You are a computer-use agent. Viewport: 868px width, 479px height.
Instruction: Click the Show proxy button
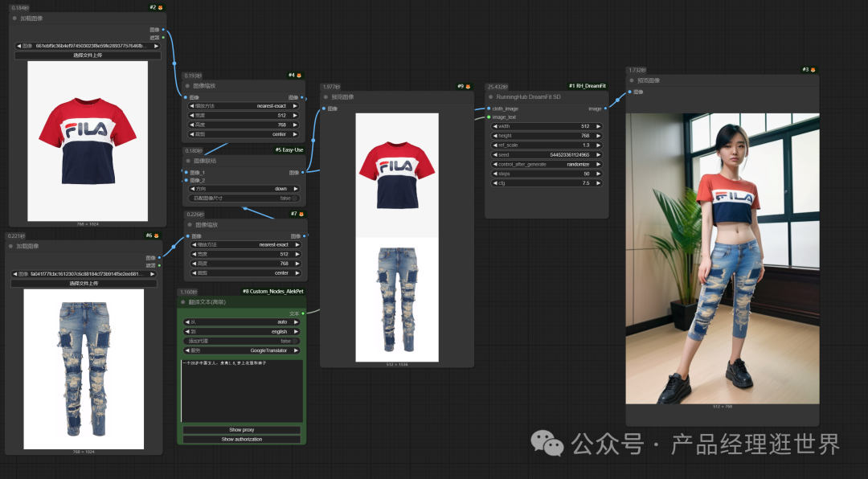click(x=242, y=430)
